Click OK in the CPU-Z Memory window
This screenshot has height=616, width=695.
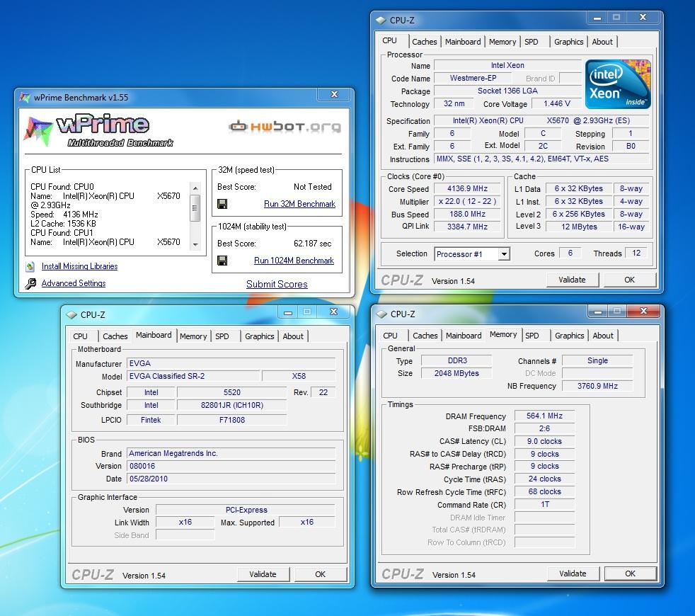pos(630,574)
